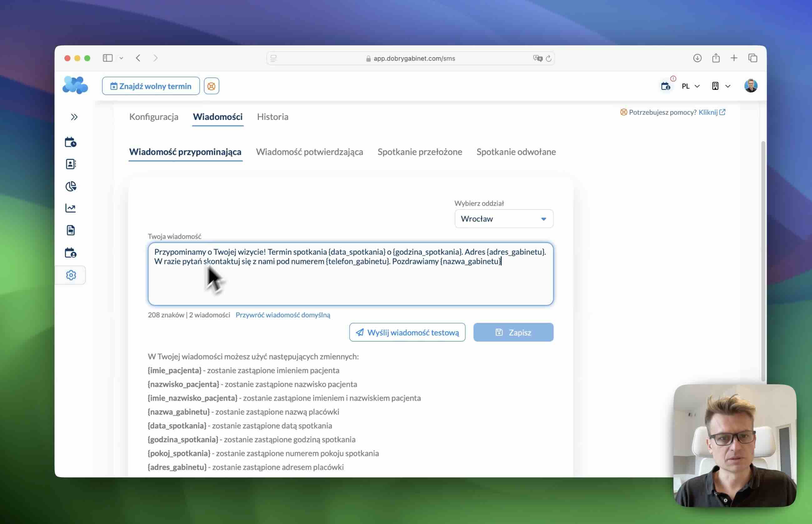Open the Wrocław branch dropdown

[x=504, y=219]
